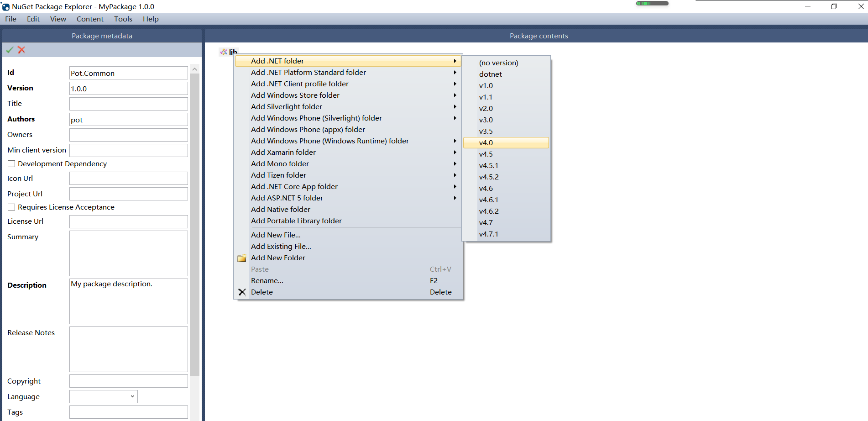Click the Tags input field
The image size is (868, 421).
[129, 412]
